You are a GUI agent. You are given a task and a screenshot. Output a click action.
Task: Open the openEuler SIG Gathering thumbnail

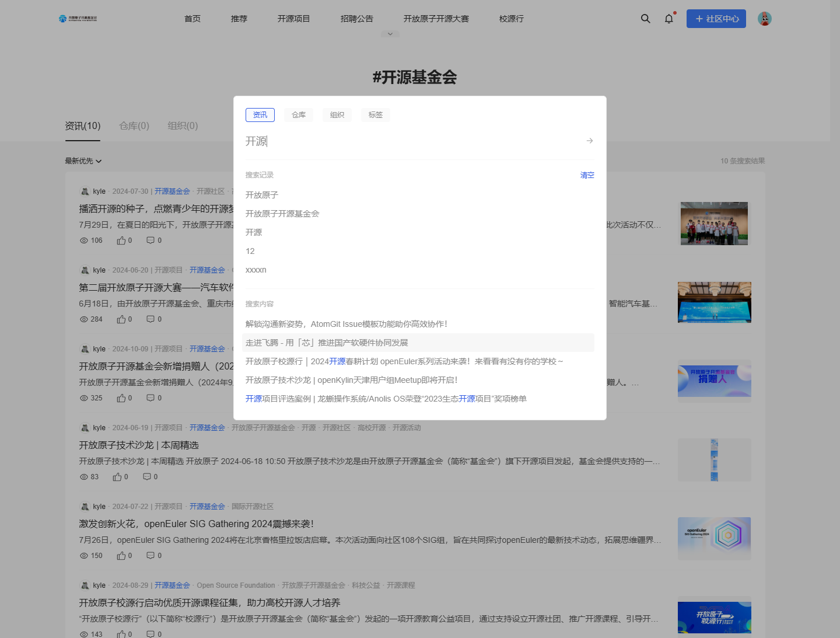[x=715, y=539]
